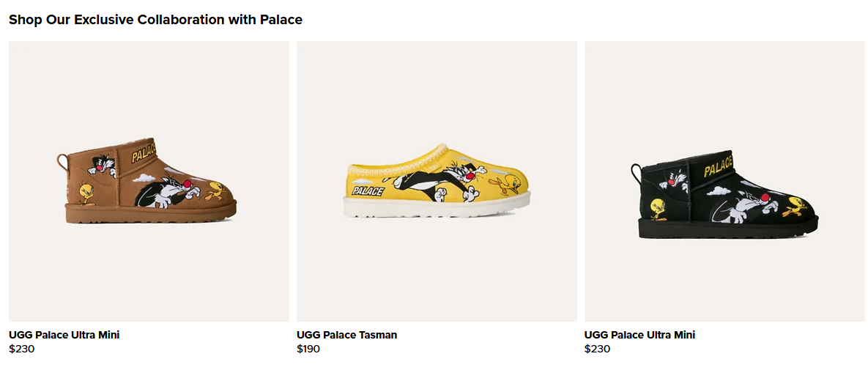Click the $230 price under the brown boot
Viewport: 868px width, 381px height.
pos(21,349)
